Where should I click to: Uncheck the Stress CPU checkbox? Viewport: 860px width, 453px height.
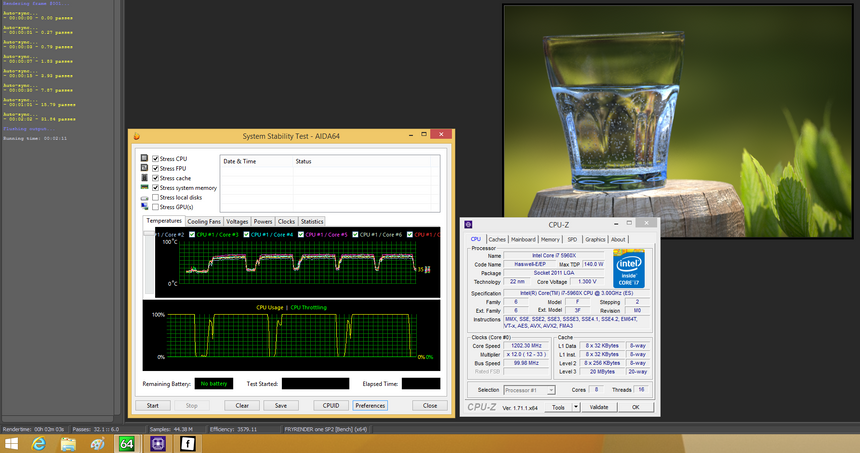tap(156, 159)
